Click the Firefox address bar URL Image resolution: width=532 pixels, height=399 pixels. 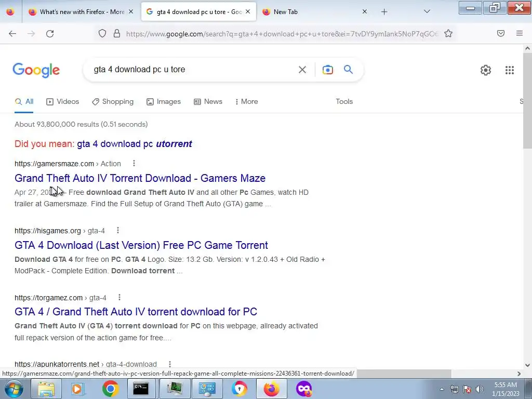tap(282, 34)
